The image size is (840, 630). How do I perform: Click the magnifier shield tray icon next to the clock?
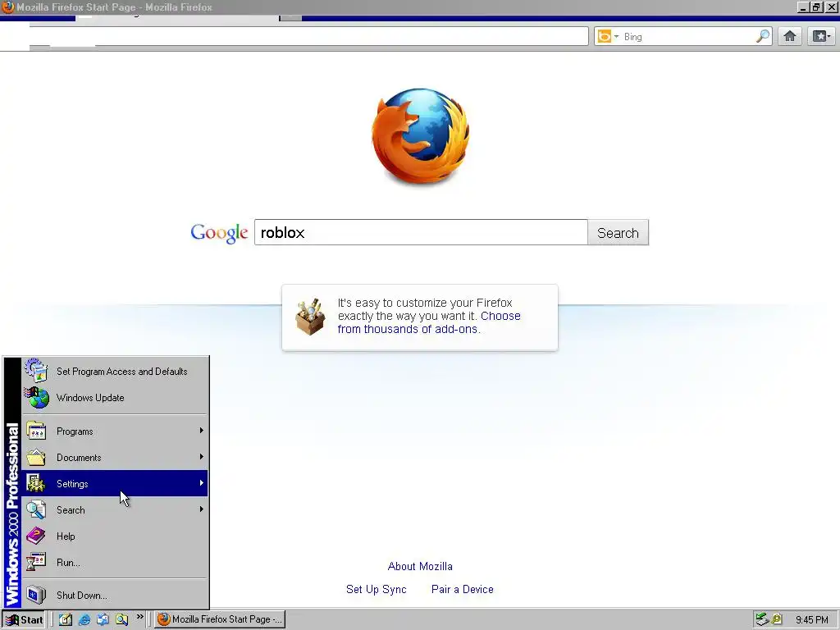click(x=777, y=620)
